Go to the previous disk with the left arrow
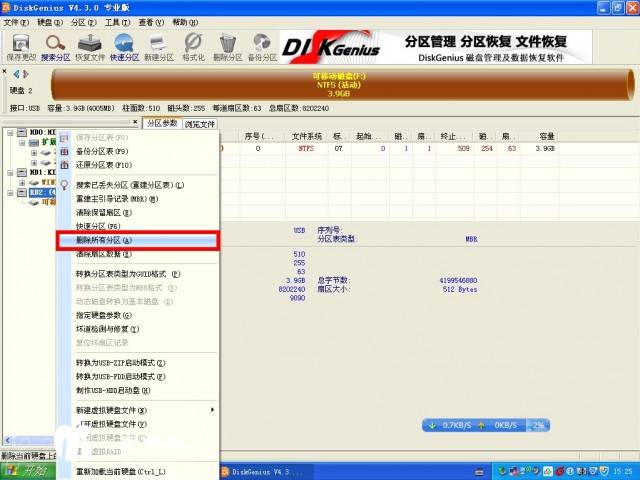This screenshot has width=640, height=480. click(x=15, y=74)
